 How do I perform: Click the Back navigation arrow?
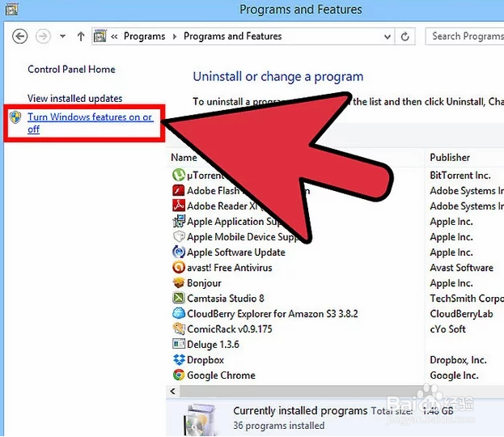[19, 36]
